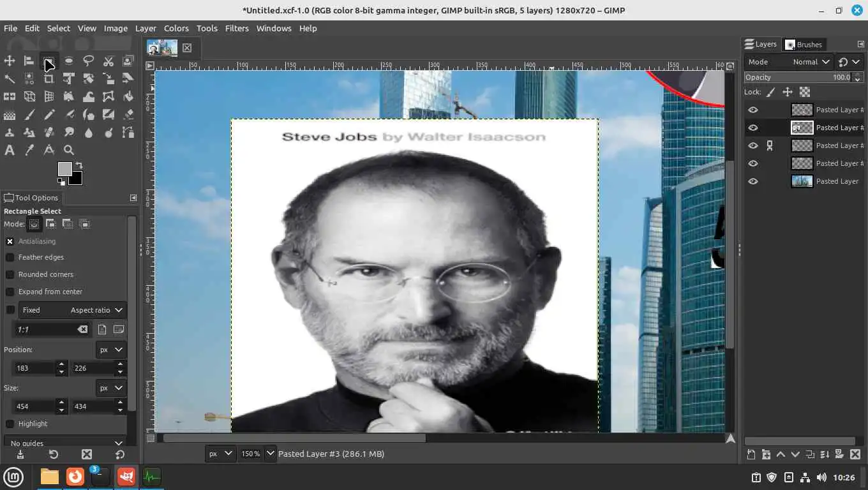Screen dimensions: 868x490
Task: Reset tool options to defaults
Action: pyautogui.click(x=120, y=454)
